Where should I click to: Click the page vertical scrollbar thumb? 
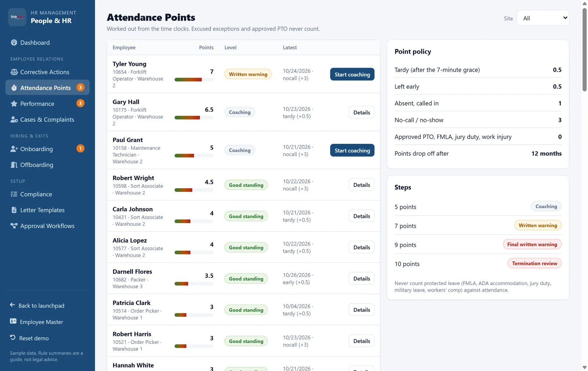(x=584, y=50)
